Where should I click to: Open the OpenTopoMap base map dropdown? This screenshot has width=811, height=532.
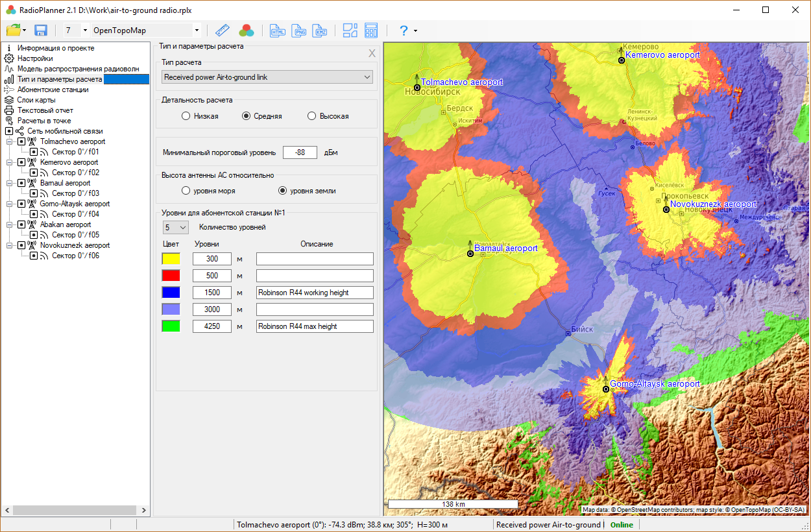146,30
